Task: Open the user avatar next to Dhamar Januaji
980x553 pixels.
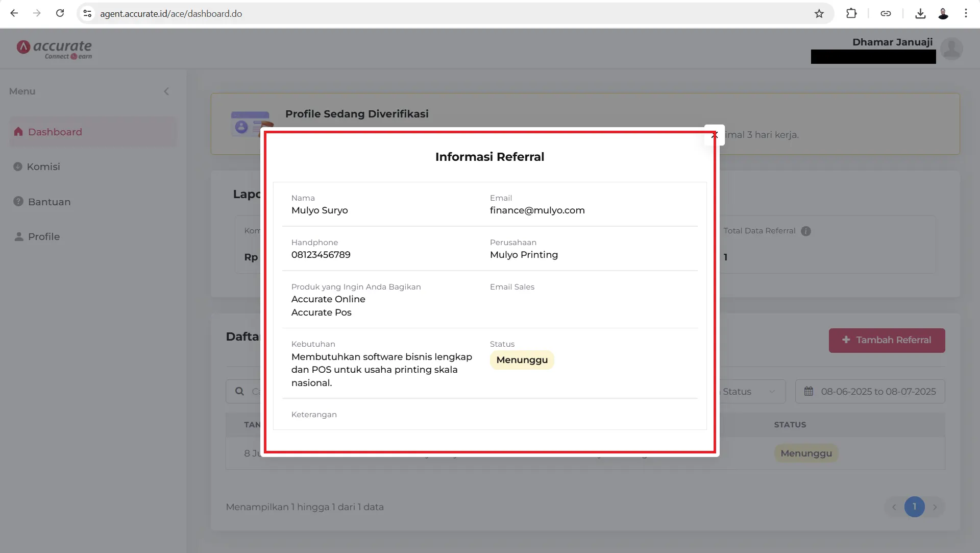Action: tap(951, 49)
